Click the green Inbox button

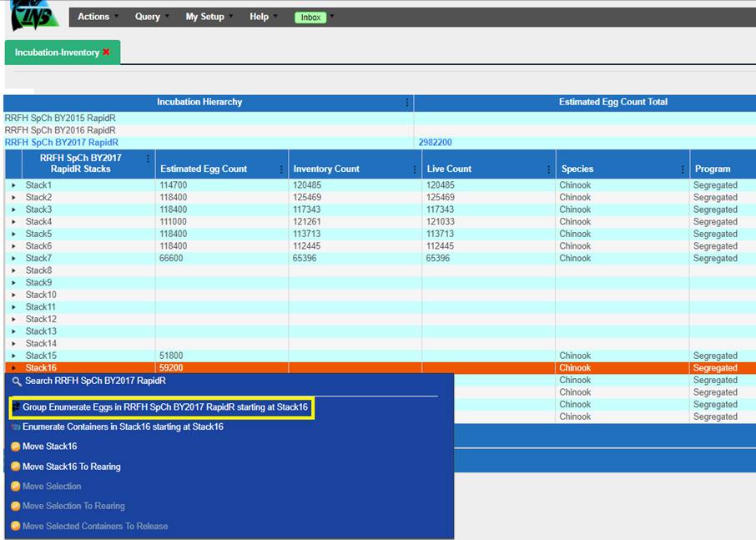pos(310,17)
